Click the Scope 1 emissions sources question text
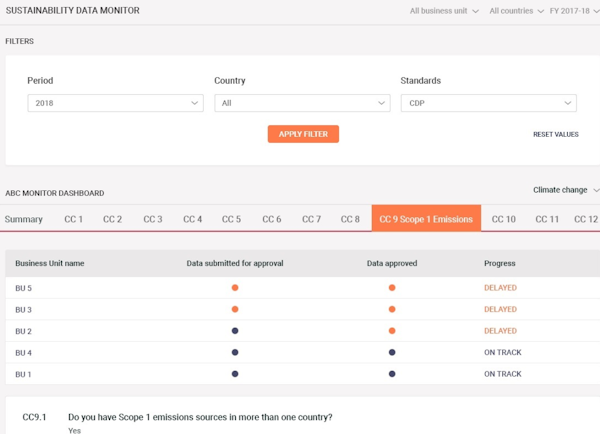This screenshot has width=600, height=434. (200, 417)
